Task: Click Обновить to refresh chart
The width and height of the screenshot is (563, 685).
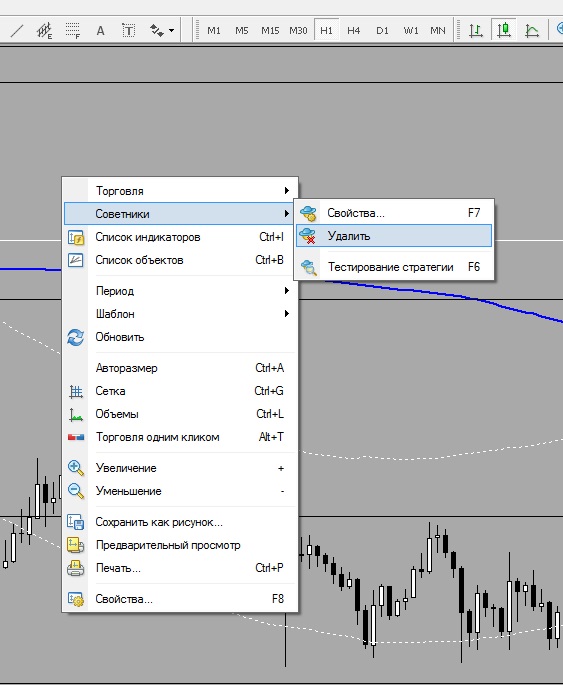Action: pyautogui.click(x=180, y=337)
